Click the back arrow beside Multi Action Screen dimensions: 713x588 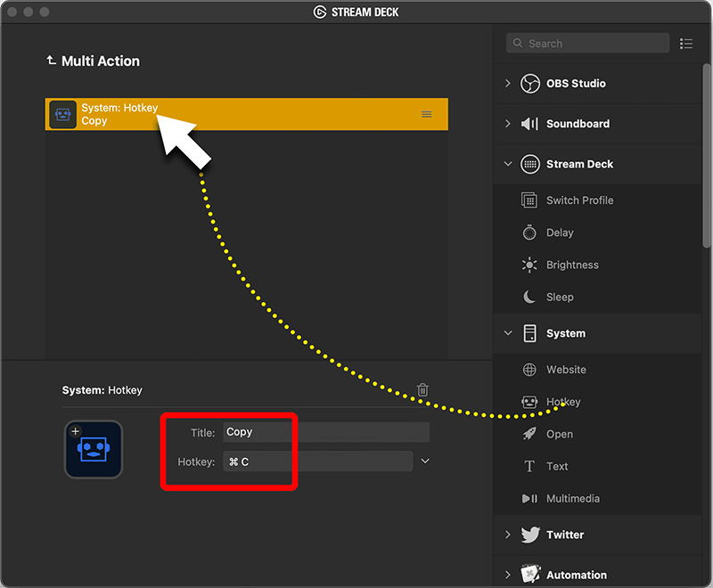(x=51, y=60)
